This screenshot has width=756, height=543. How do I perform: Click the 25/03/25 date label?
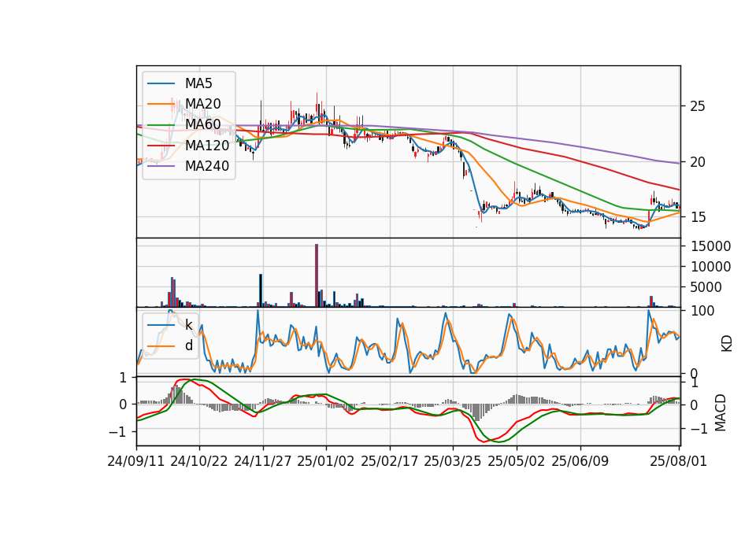point(453,461)
